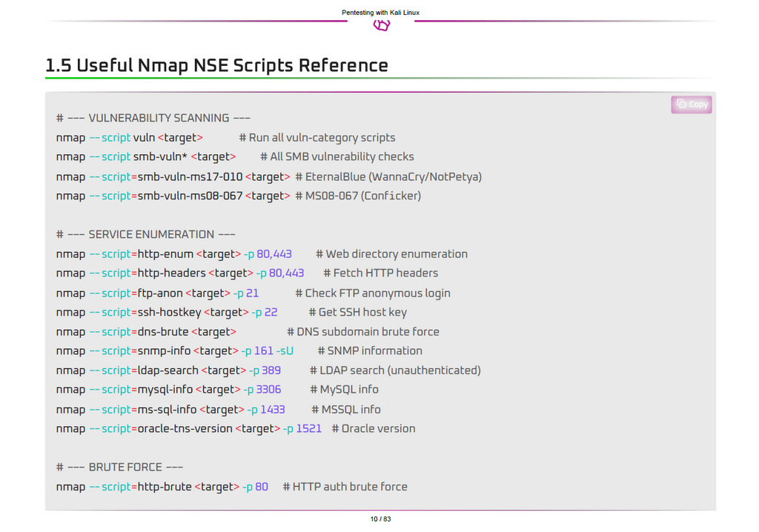759x532 pixels.
Task: Click the oracle-tns-version script name
Action: coord(185,428)
